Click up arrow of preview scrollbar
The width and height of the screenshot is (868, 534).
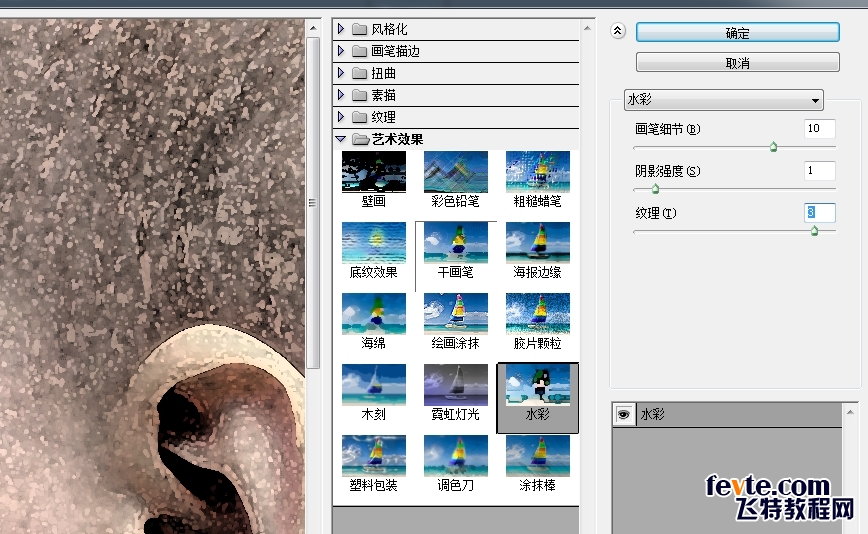click(313, 28)
